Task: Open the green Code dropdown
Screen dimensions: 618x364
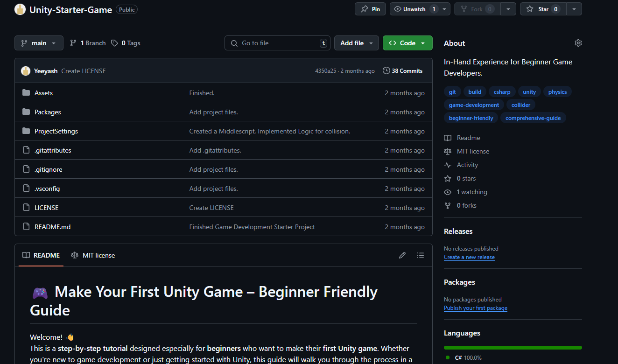Action: point(407,43)
